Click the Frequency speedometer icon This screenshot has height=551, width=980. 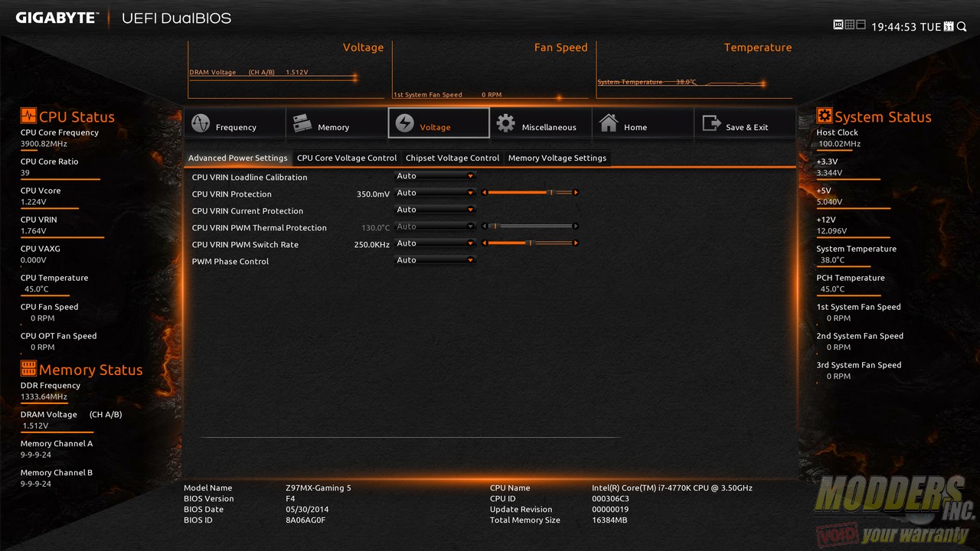coord(201,123)
